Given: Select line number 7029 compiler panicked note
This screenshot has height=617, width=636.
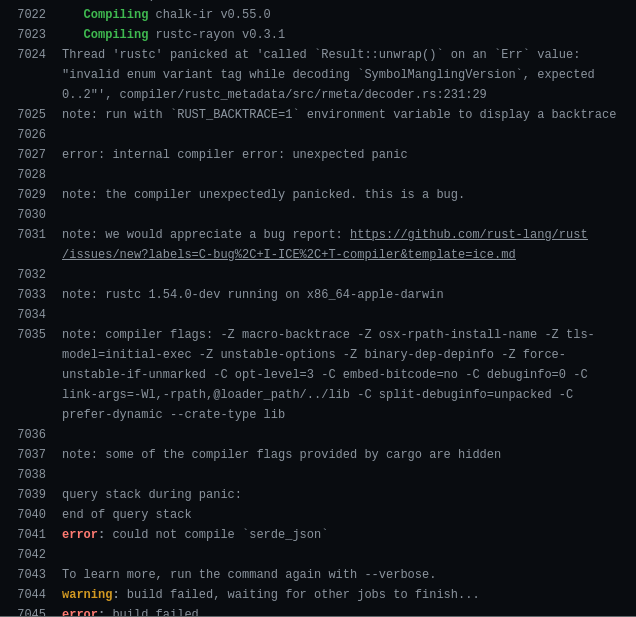Looking at the screenshot, I should [32, 194].
